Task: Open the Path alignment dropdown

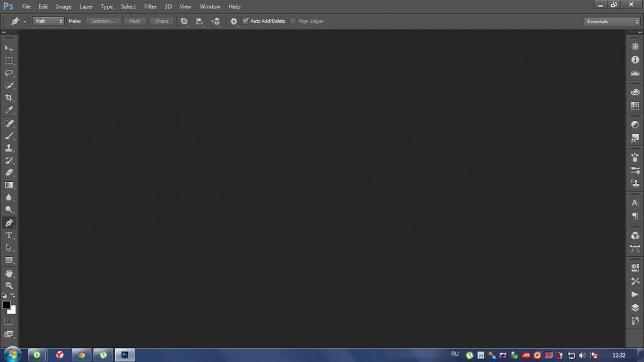Action: point(199,21)
